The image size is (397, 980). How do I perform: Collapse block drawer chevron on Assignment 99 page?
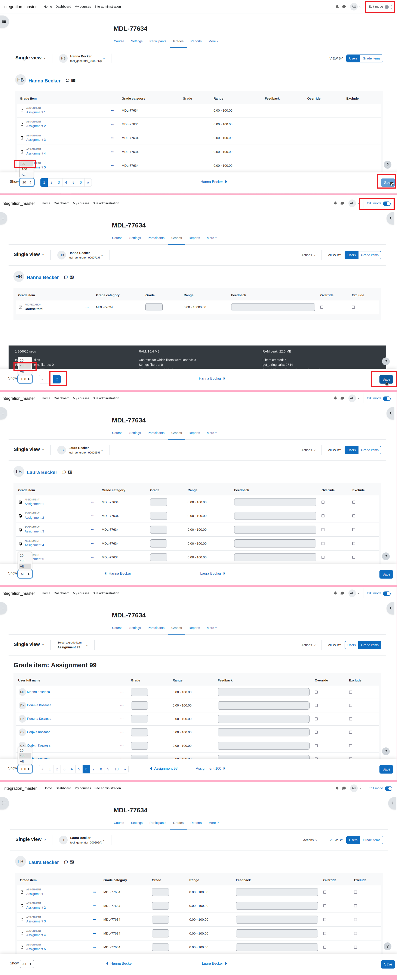[391, 608]
